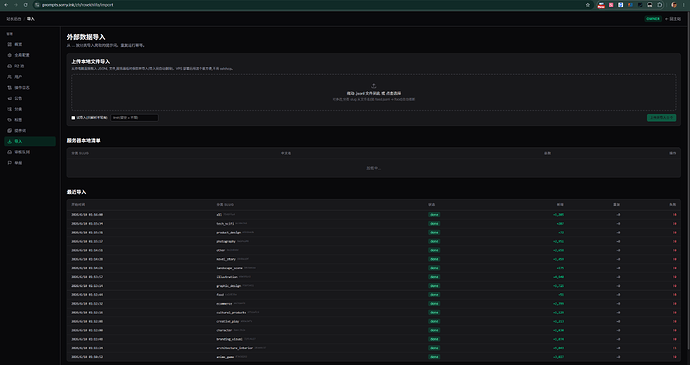The height and width of the screenshot is (365, 690).
Task: Open the browser three-dot menu
Action: pos(683,5)
